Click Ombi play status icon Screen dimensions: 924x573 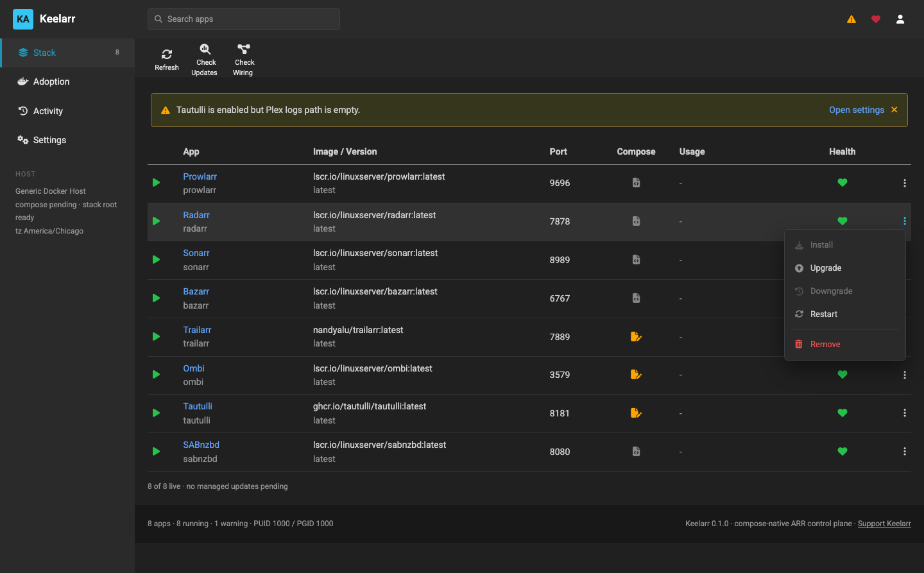click(x=156, y=375)
